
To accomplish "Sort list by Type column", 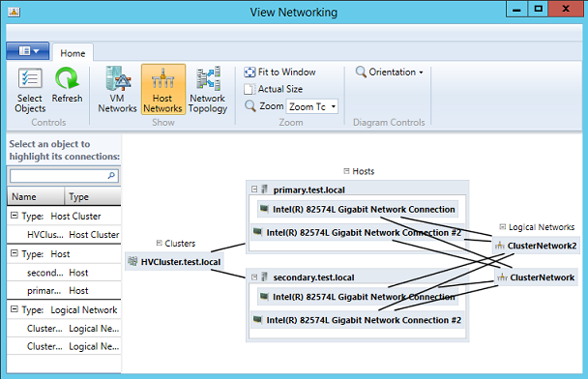I will coord(93,197).
